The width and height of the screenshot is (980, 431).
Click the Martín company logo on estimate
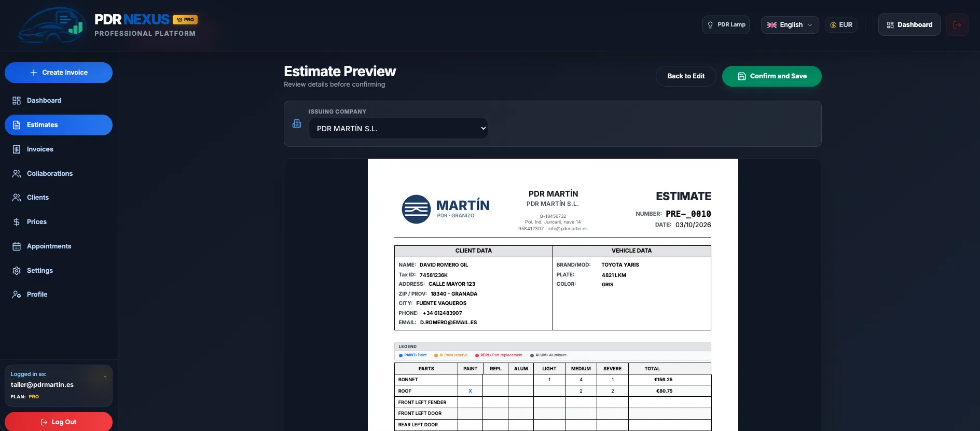[446, 209]
